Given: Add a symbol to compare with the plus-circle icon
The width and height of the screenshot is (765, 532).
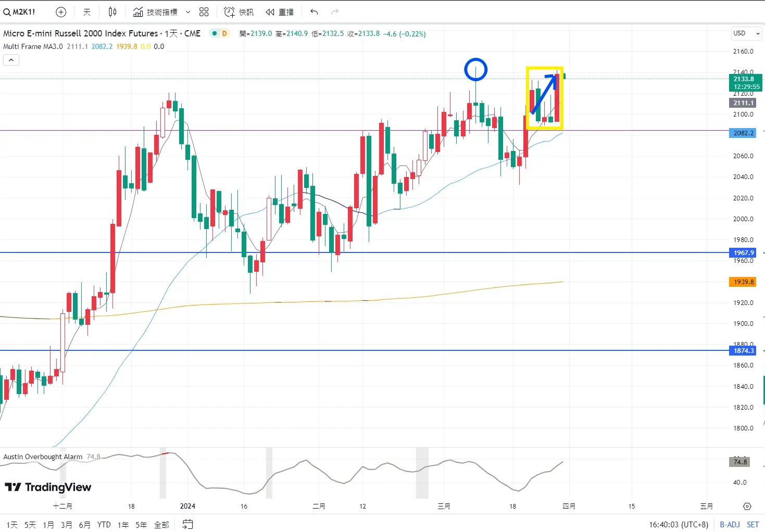Looking at the screenshot, I should tap(61, 12).
